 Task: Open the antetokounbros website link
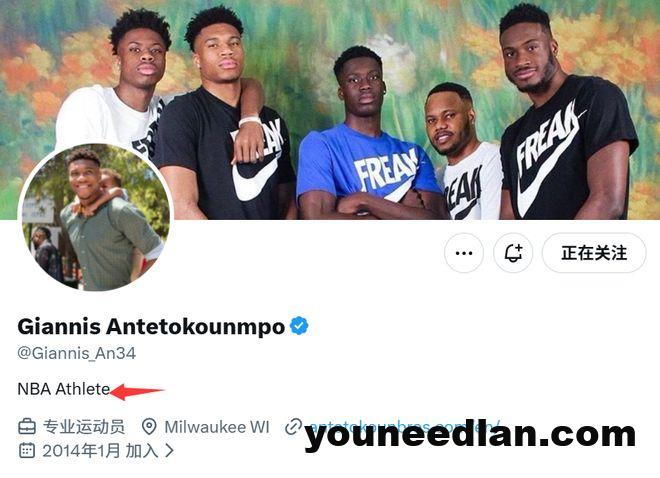(404, 426)
